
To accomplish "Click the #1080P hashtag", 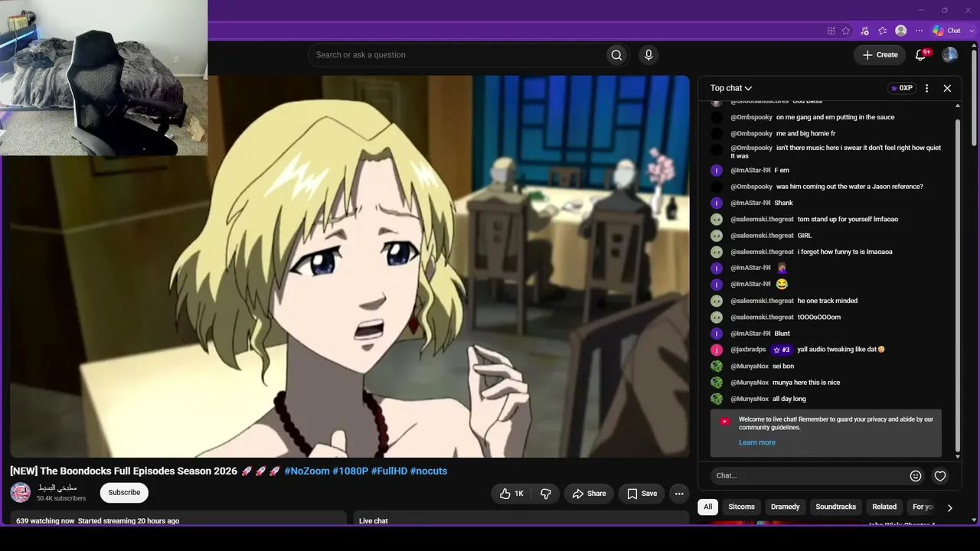I will click(350, 471).
